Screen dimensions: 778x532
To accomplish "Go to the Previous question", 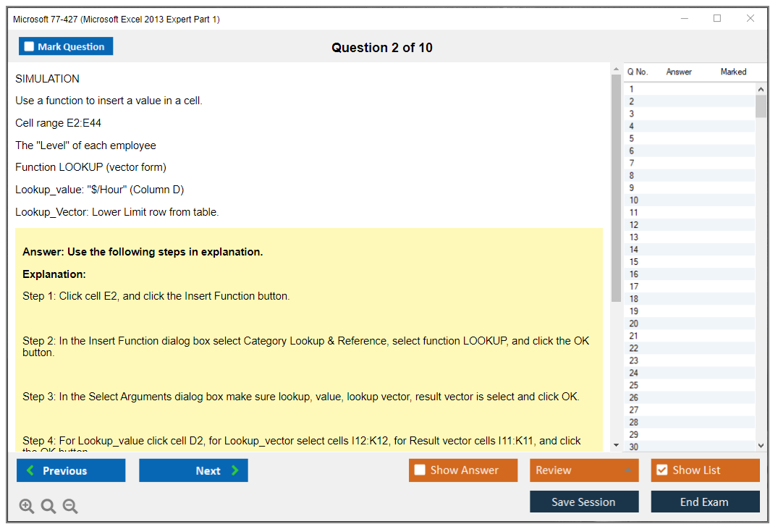I will click(x=70, y=470).
